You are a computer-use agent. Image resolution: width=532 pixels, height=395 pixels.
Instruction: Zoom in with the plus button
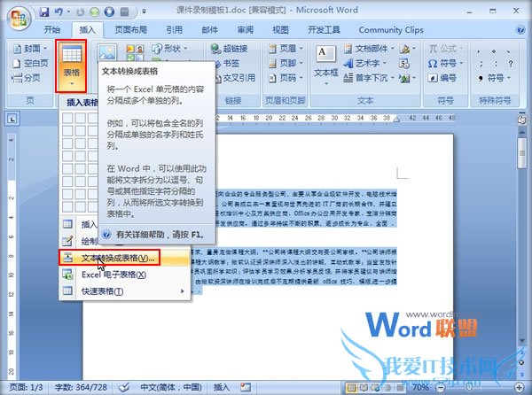519,387
